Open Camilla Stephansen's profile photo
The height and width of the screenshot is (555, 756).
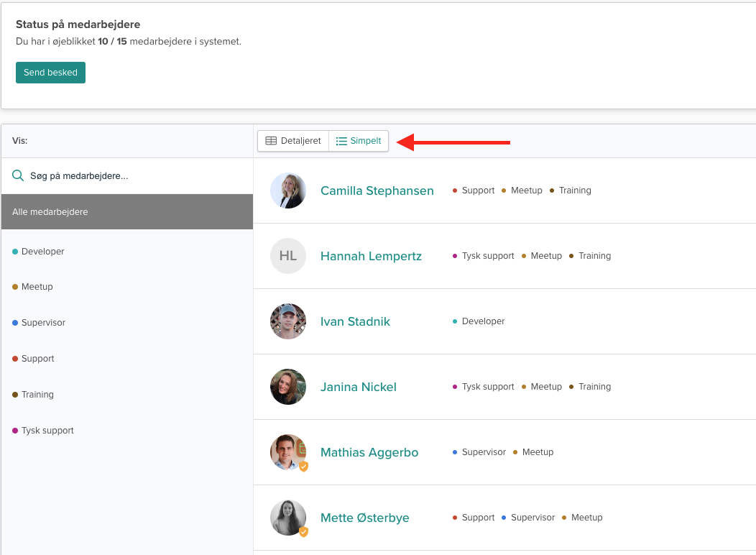(x=288, y=191)
